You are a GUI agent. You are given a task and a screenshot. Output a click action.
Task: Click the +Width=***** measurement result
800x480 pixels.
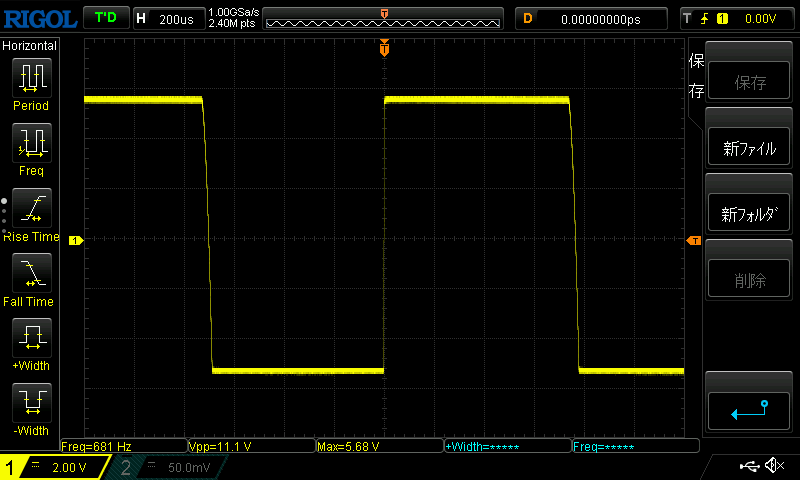[x=508, y=446]
